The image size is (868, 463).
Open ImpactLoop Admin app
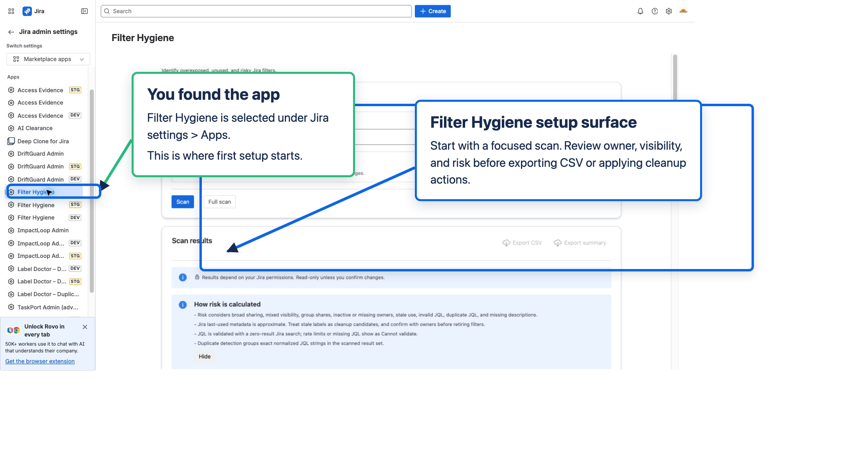click(45, 230)
